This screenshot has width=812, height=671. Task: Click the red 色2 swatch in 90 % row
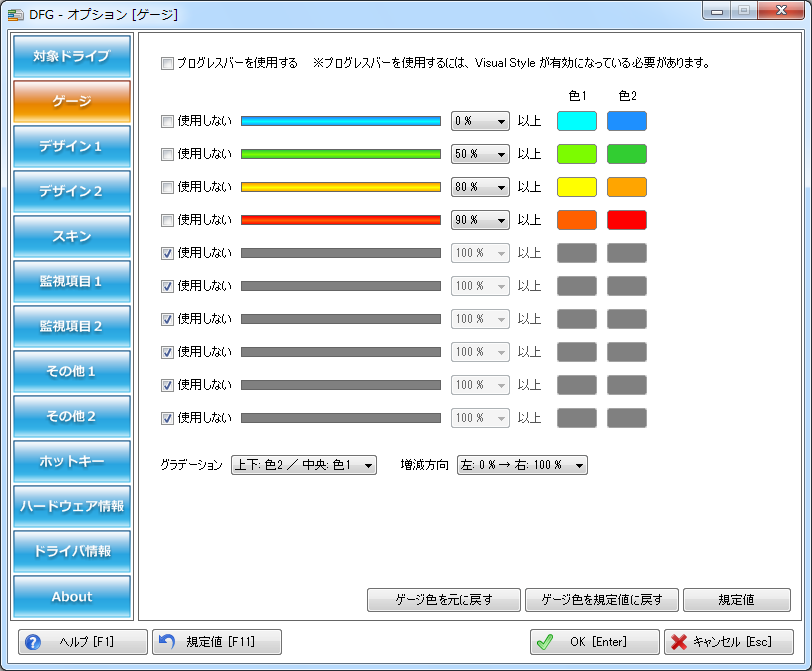pos(626,220)
